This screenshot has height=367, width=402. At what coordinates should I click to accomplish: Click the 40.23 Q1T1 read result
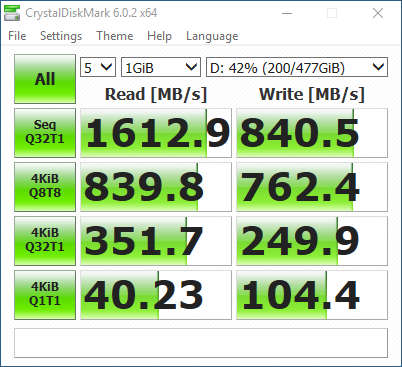tap(156, 295)
